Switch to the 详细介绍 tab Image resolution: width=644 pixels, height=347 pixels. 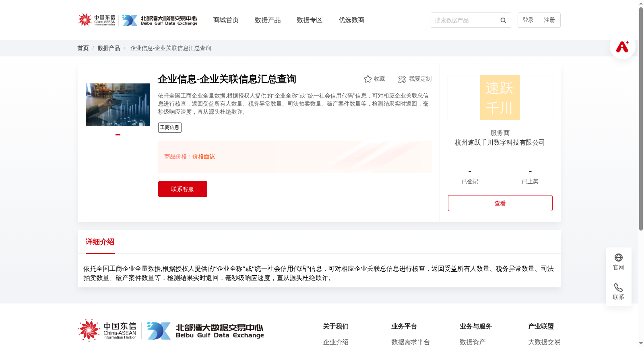point(100,242)
